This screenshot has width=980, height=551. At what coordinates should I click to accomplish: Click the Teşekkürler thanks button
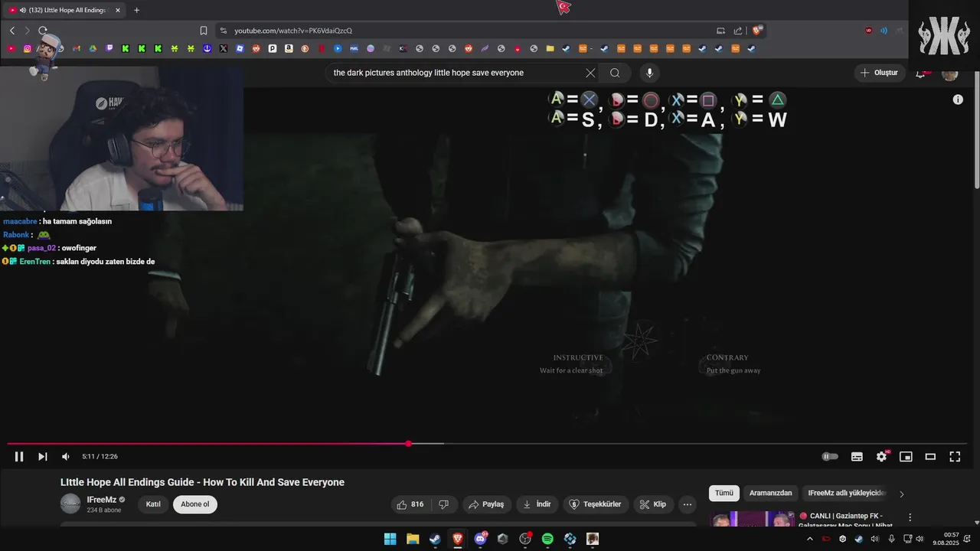coord(596,504)
